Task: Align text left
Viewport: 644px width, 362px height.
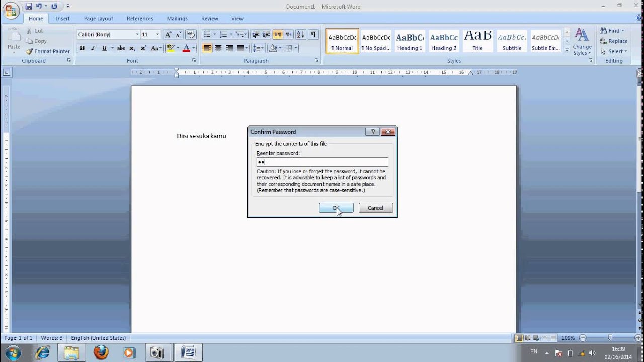Action: (207, 48)
